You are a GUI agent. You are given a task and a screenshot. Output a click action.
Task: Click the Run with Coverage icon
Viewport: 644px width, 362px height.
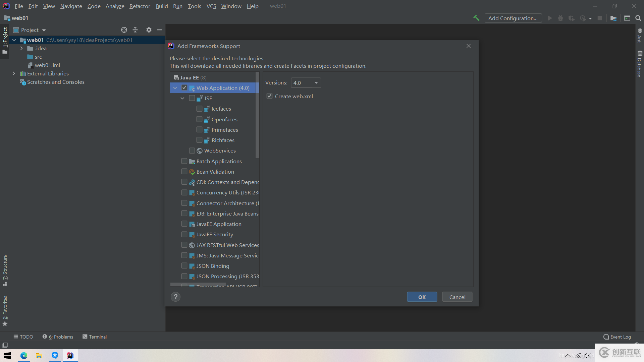click(x=572, y=18)
